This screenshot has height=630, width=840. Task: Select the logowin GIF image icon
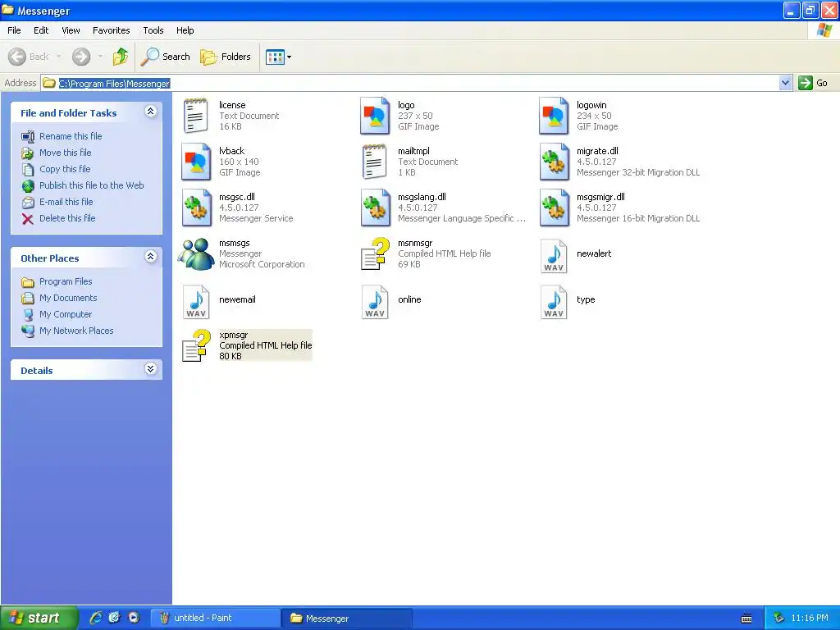[554, 116]
